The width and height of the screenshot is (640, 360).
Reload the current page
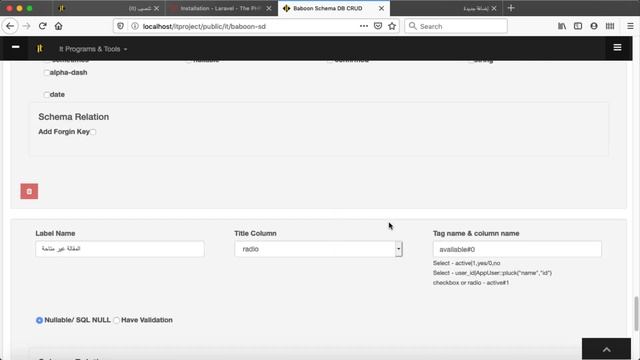42,26
